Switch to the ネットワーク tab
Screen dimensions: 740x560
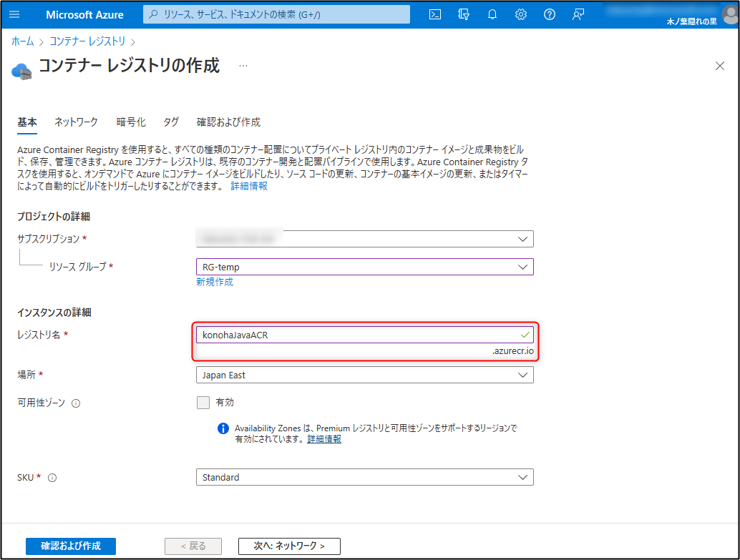(x=76, y=122)
